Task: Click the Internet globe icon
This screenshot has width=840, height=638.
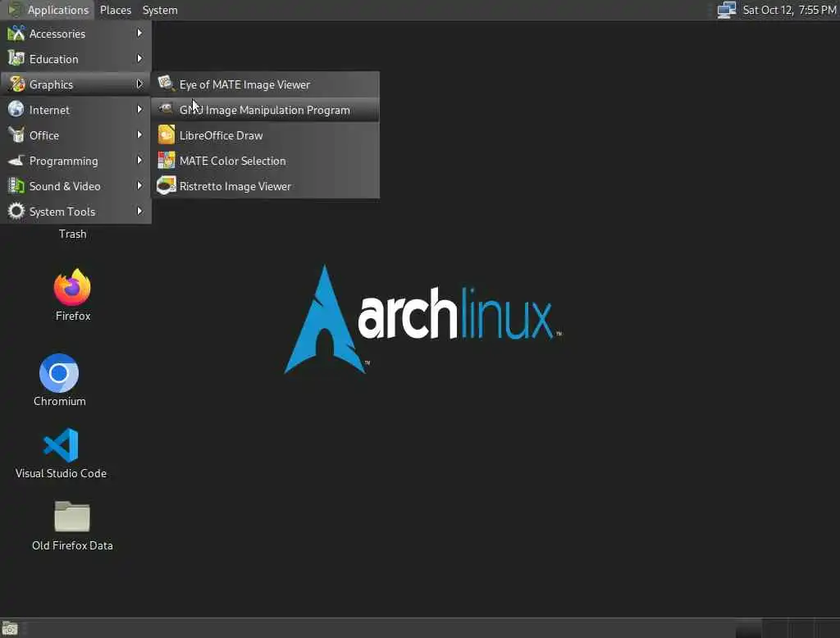Action: click(16, 109)
